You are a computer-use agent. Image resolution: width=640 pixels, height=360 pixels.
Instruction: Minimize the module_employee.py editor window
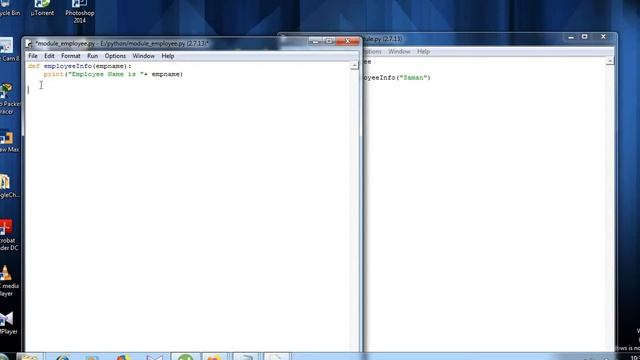(x=316, y=41)
